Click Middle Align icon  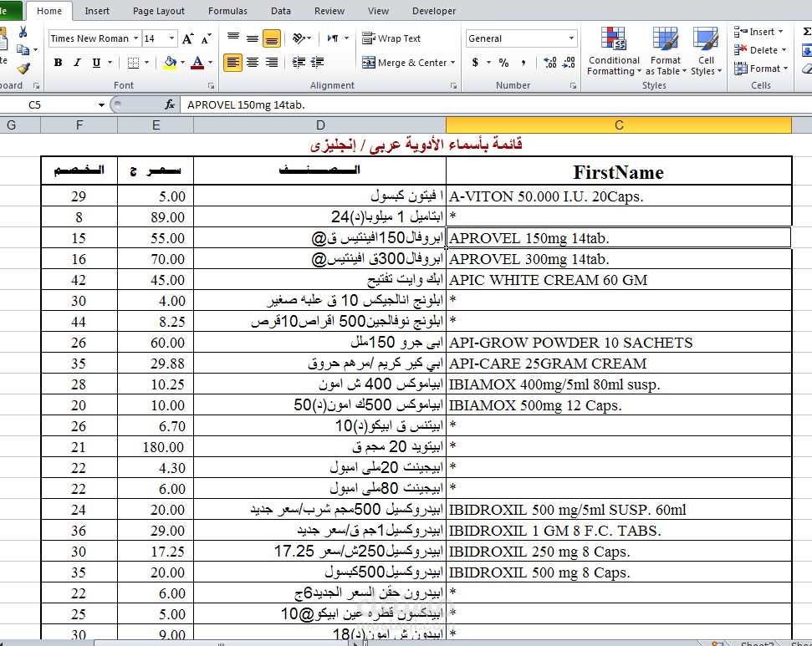coord(253,38)
